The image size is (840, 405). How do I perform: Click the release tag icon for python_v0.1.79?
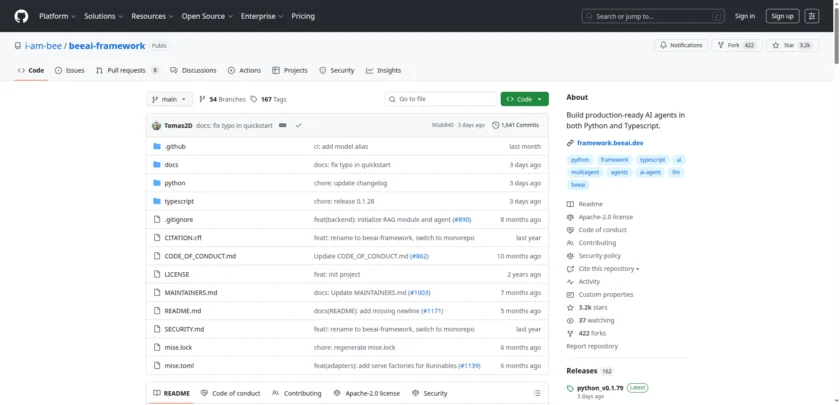pyautogui.click(x=570, y=388)
